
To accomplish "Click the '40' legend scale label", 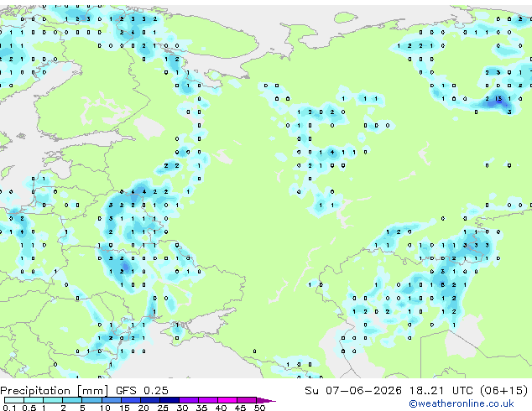I will (x=221, y=408).
